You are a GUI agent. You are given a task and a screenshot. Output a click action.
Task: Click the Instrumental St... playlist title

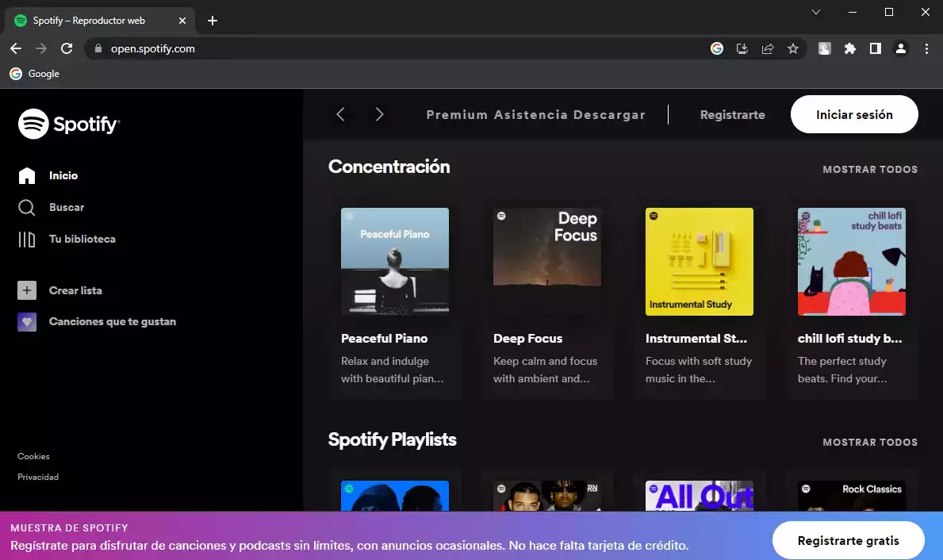(696, 339)
